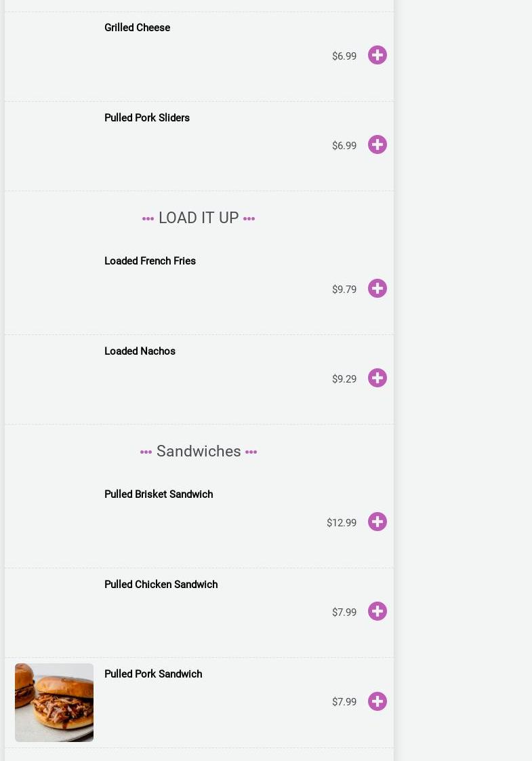This screenshot has height=761, width=532.
Task: Open Loaded Nachos item details
Action: tap(140, 351)
